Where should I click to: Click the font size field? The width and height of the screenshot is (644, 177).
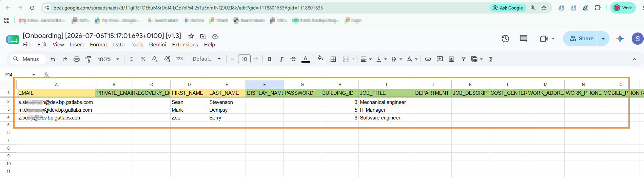click(244, 59)
